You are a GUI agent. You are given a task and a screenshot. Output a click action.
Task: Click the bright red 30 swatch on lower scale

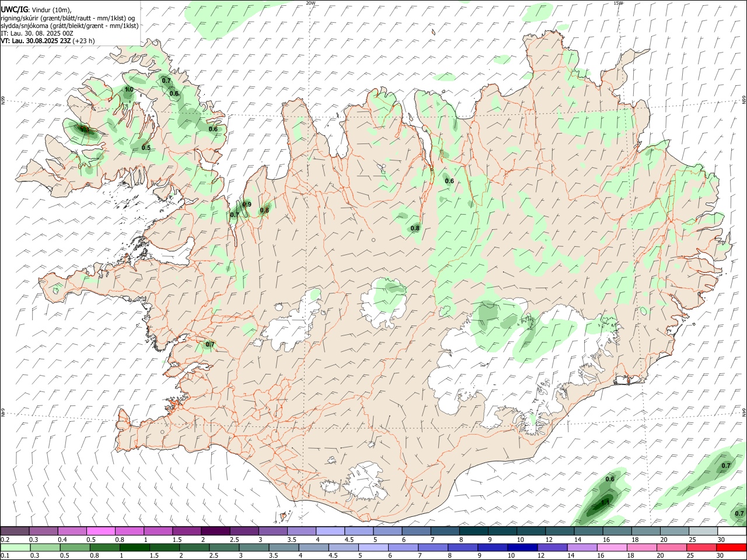731,548
